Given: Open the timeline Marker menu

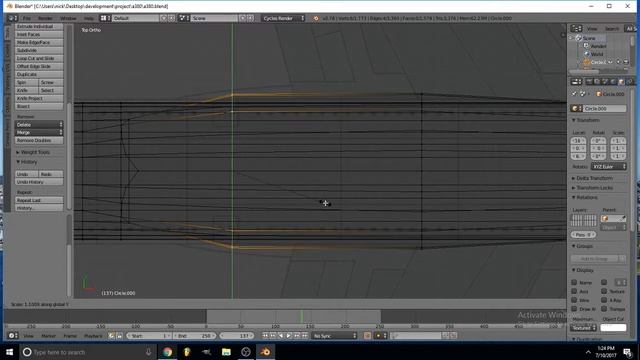Looking at the screenshot, I should (49, 336).
